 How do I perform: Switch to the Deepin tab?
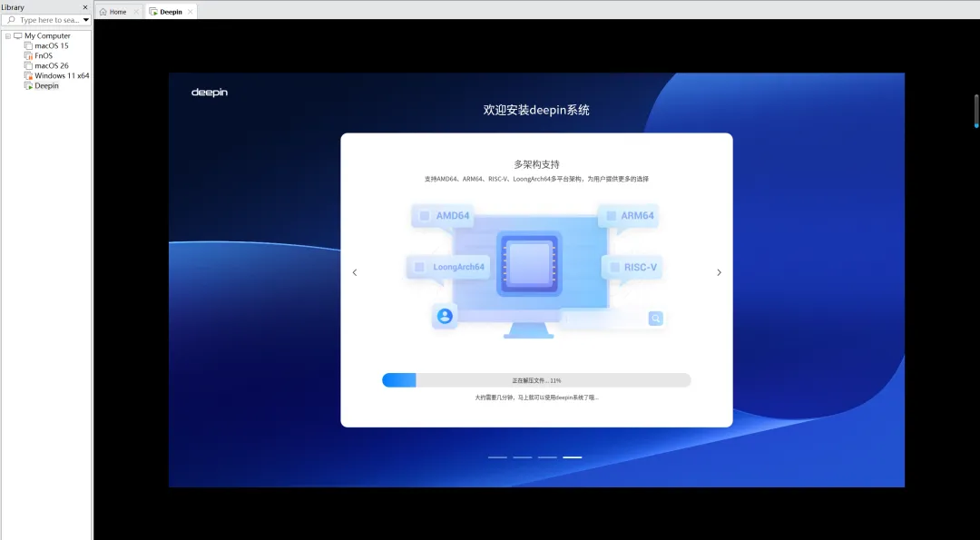point(171,11)
